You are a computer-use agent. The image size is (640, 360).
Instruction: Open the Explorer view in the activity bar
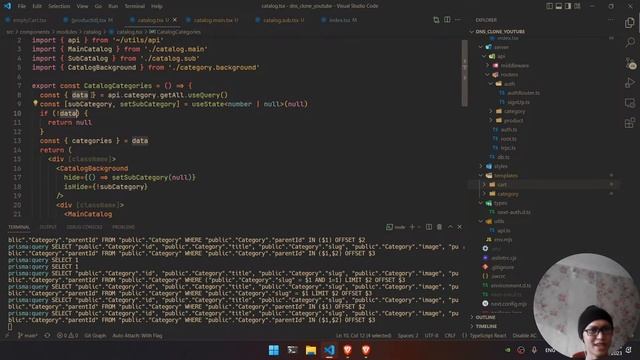(629, 23)
